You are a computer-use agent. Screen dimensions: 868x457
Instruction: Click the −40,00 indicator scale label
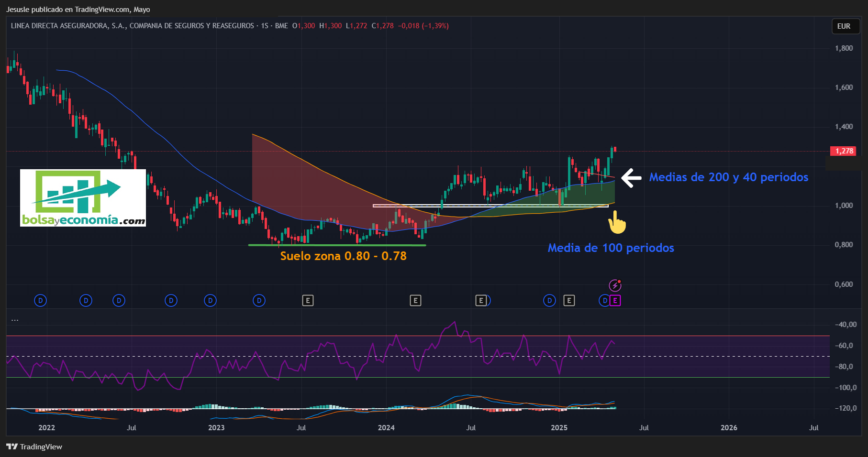coord(846,325)
